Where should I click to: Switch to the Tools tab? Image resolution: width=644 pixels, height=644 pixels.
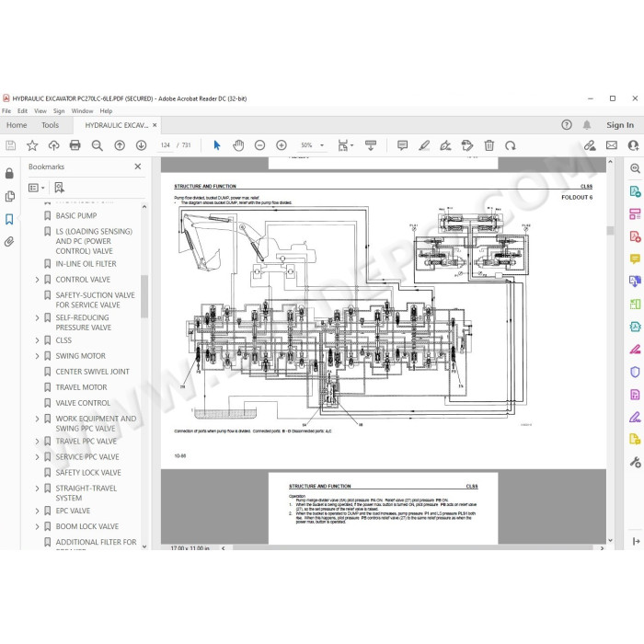50,125
